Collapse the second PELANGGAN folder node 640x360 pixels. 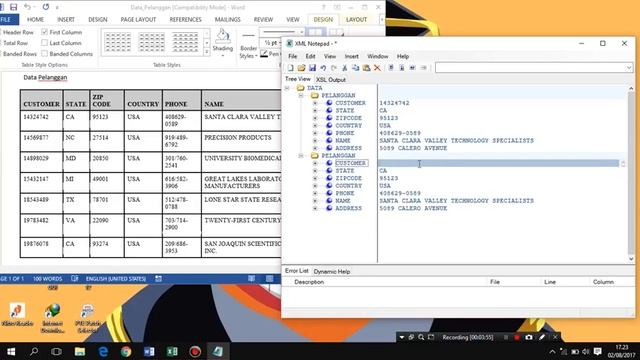301,156
